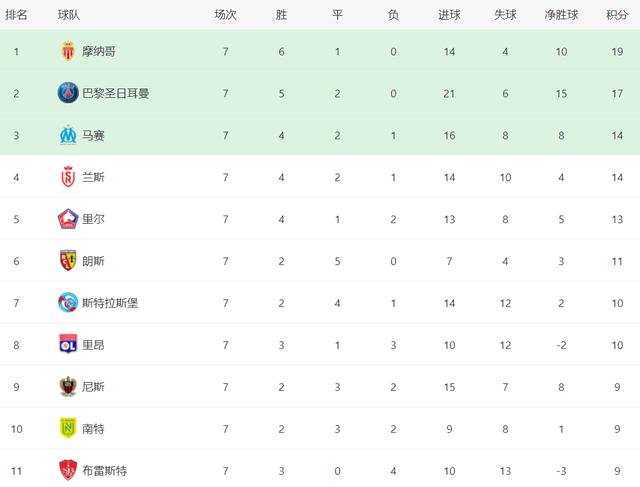
Task: Select the 马赛 team name
Action: tap(93, 135)
